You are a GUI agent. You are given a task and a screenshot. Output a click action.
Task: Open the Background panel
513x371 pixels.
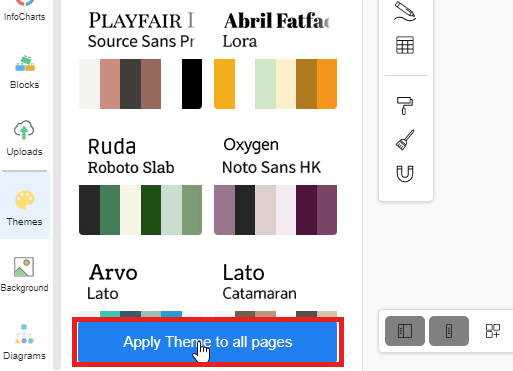coord(25,275)
